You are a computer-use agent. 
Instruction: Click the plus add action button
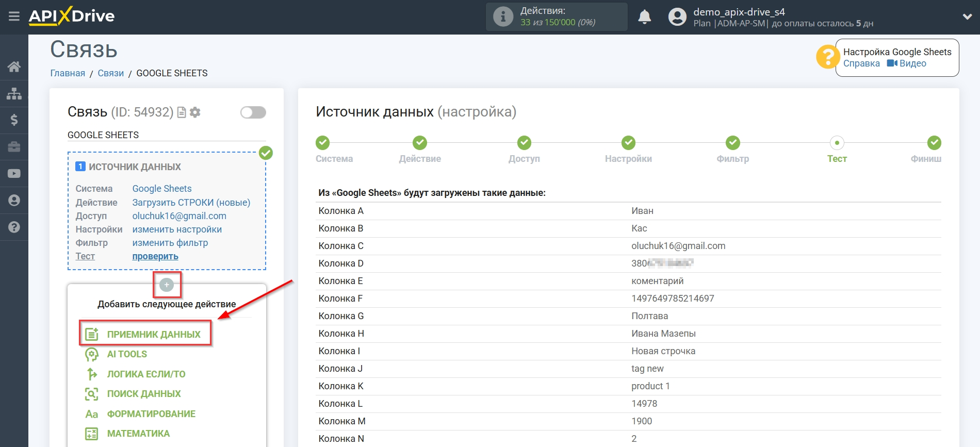point(167,285)
